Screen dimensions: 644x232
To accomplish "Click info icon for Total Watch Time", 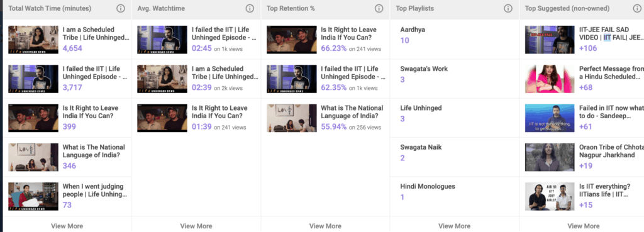I will tap(120, 8).
